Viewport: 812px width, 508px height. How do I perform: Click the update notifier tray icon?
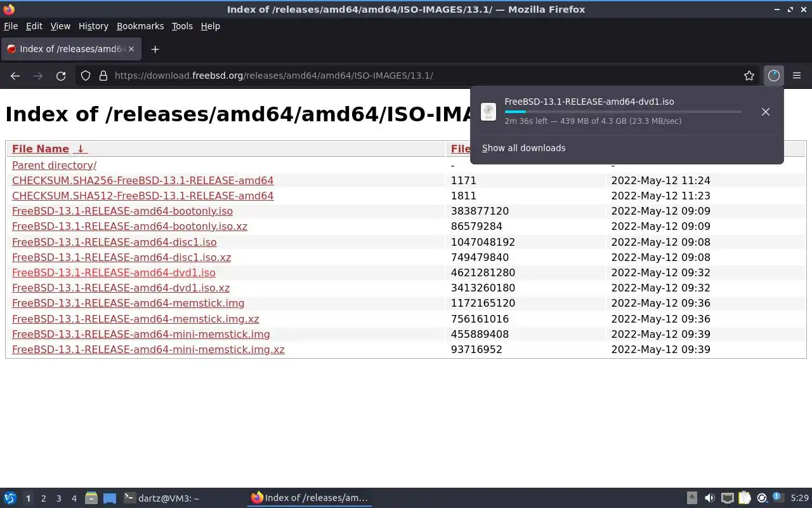pos(762,498)
